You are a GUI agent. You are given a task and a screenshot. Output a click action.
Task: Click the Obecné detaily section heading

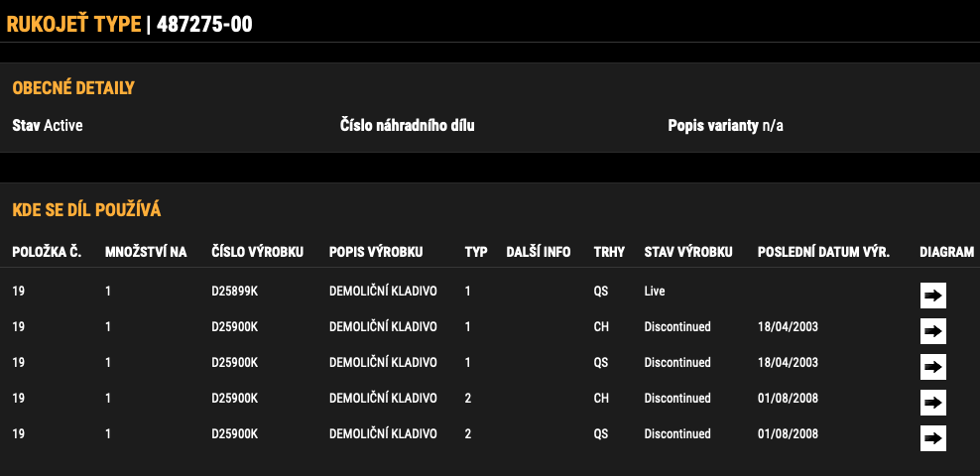point(73,88)
